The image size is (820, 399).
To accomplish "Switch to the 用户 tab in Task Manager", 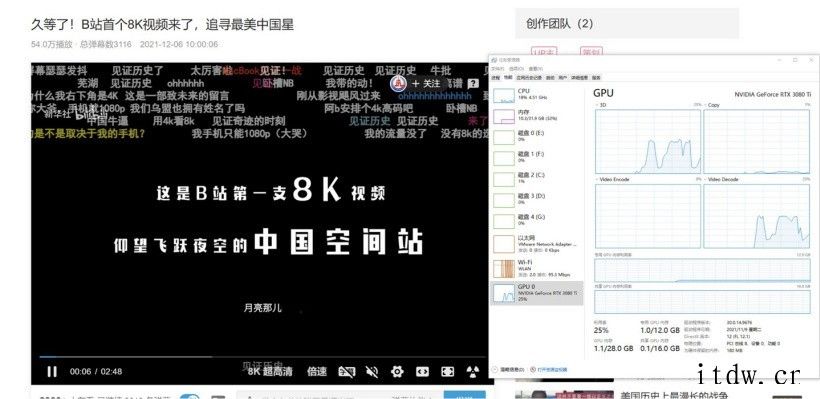I will point(563,77).
